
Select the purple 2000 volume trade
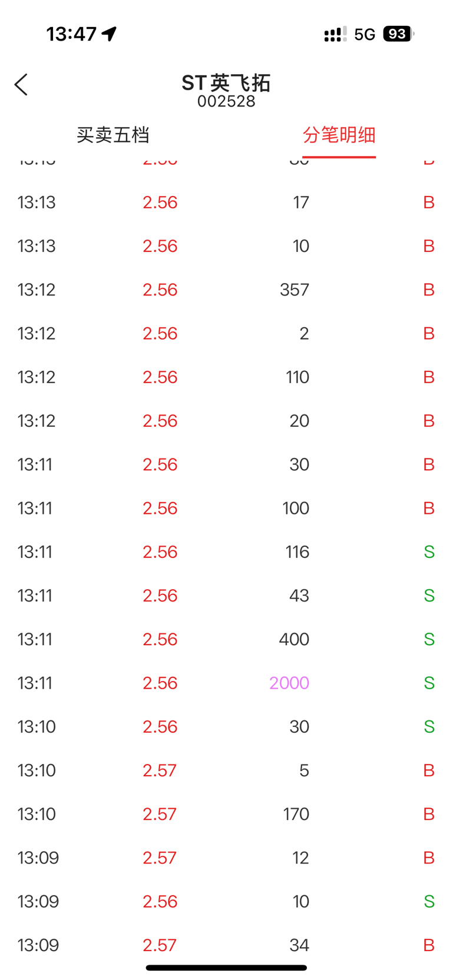[x=226, y=683]
